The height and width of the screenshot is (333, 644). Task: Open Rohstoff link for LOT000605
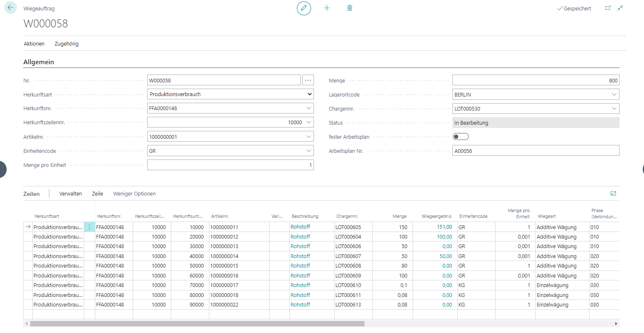[x=300, y=227]
